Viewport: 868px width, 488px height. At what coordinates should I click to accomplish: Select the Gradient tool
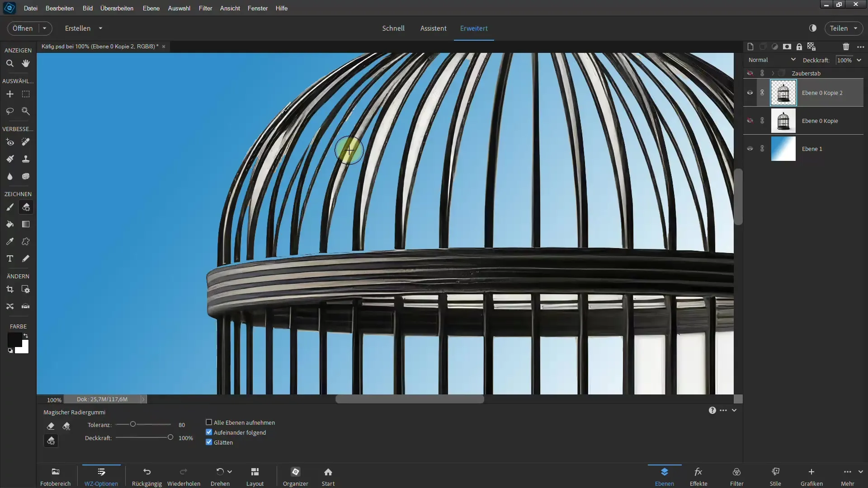(x=26, y=224)
